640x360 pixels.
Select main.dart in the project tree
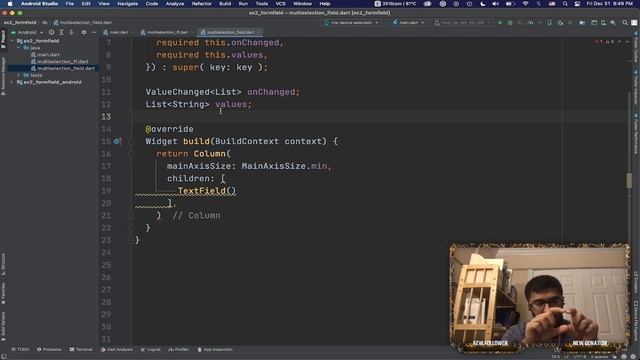click(45, 55)
